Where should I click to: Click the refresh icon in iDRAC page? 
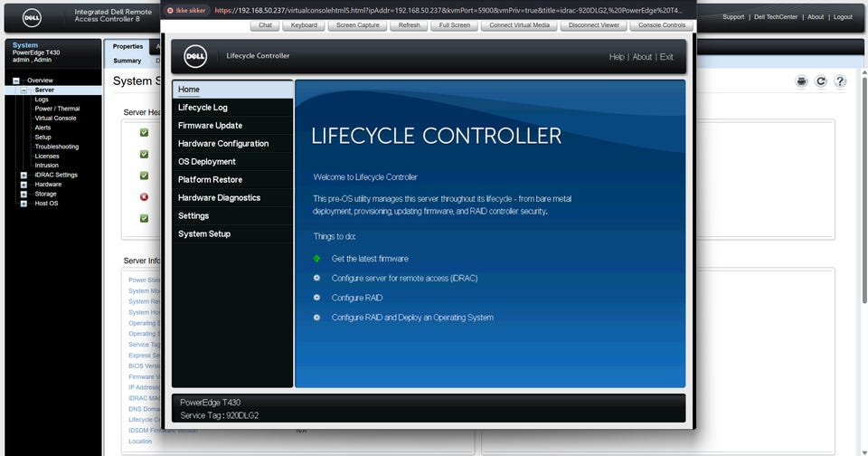[x=820, y=81]
